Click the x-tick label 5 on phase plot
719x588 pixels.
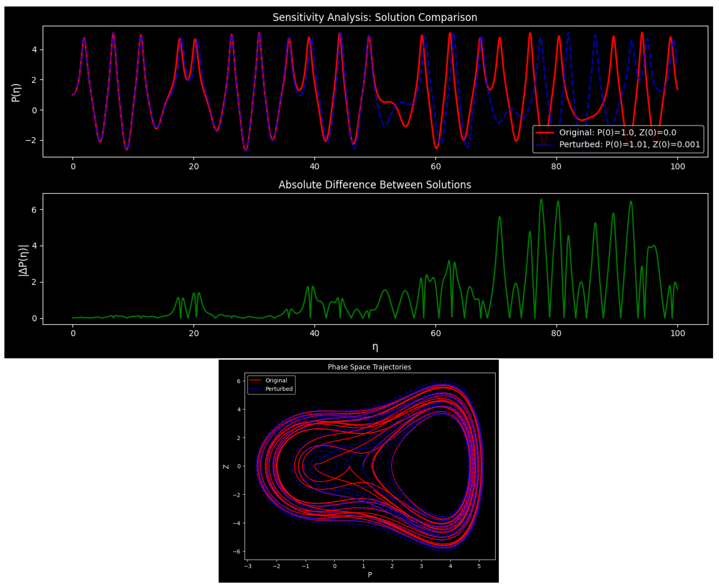tap(479, 566)
